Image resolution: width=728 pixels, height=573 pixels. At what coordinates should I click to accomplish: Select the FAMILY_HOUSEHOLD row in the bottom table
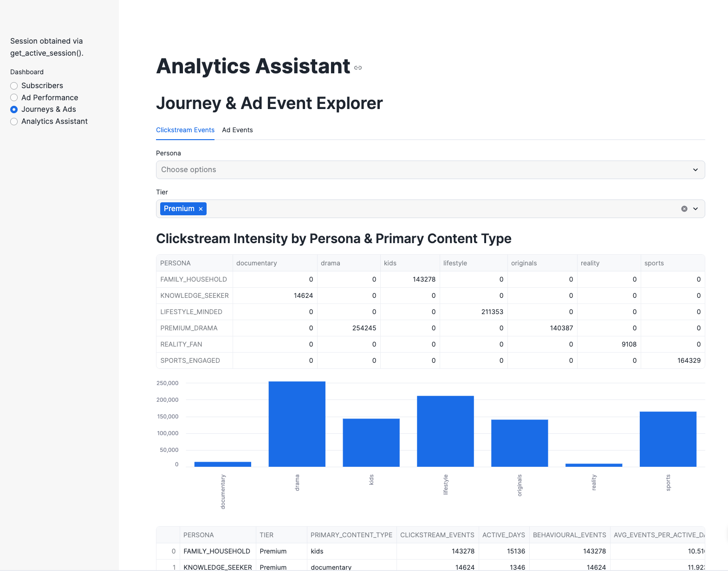pos(216,551)
